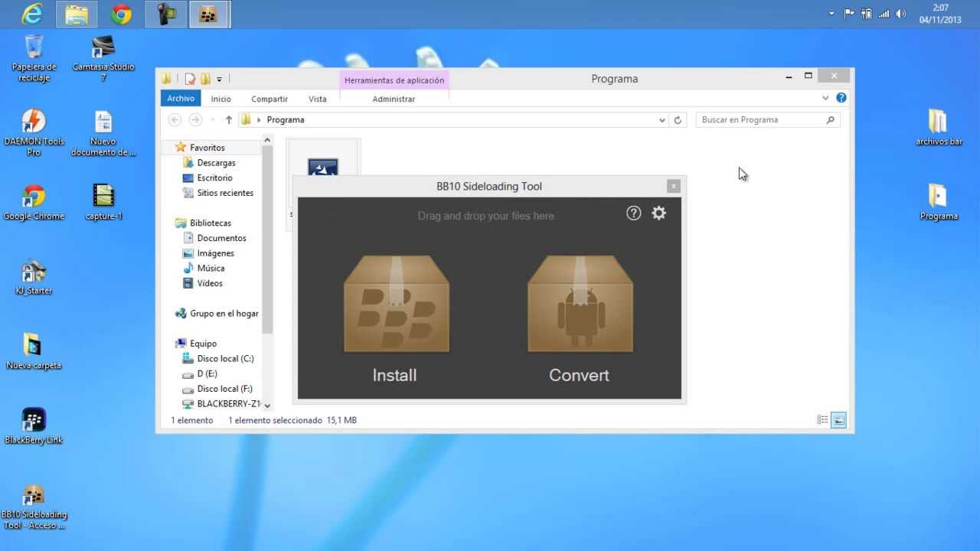Expand the Explorer ribbon chevron
980x551 pixels.
825,98
